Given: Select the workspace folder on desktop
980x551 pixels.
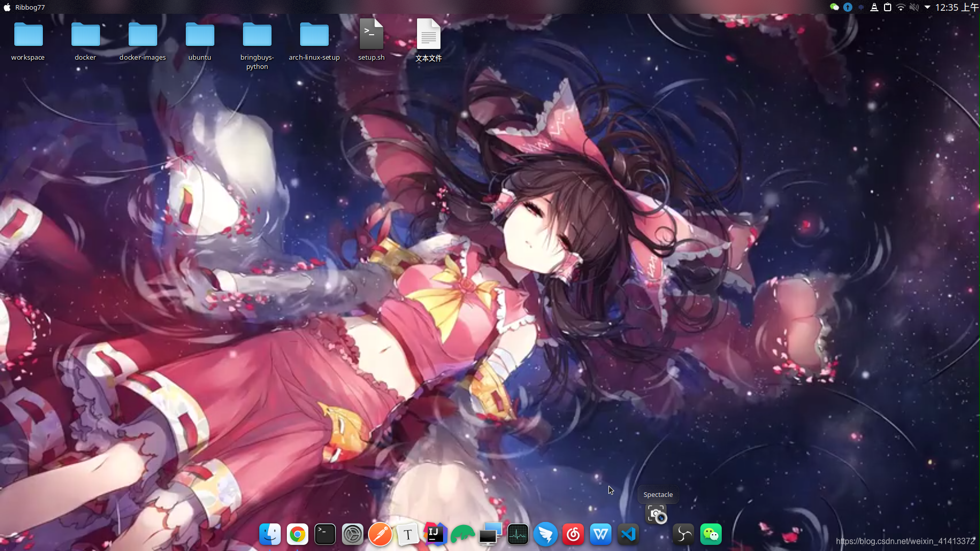Looking at the screenshot, I should 28,36.
